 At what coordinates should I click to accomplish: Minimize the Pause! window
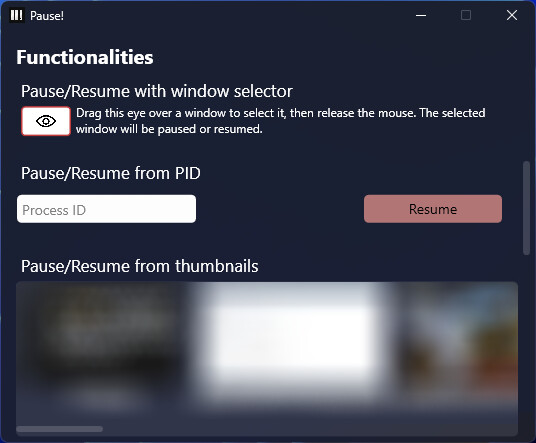coord(421,15)
